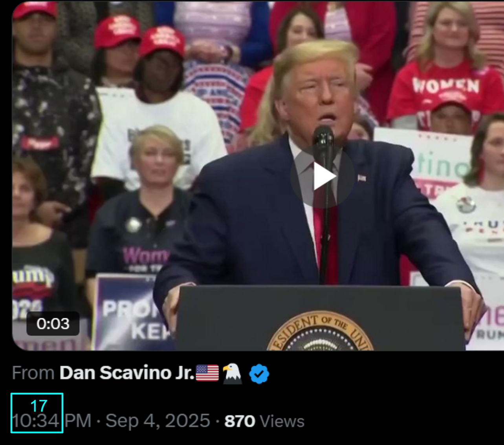Image resolution: width=504 pixels, height=445 pixels.
Task: Click the bald eagle emoji icon
Action: pyautogui.click(x=232, y=373)
